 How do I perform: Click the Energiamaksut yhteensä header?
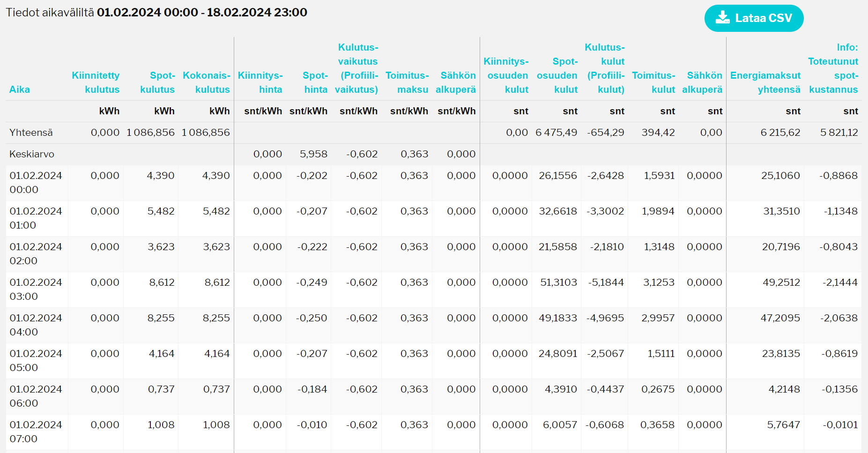click(765, 82)
